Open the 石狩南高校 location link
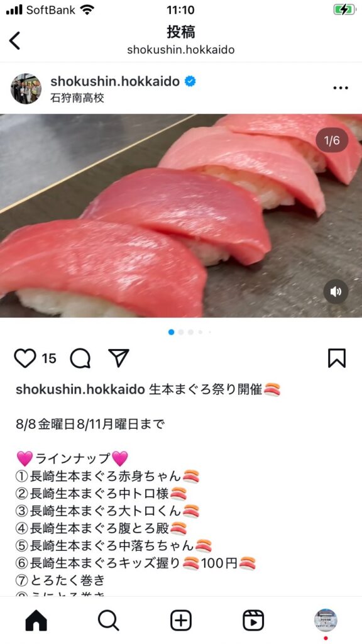The height and width of the screenshot is (644, 362). (77, 97)
